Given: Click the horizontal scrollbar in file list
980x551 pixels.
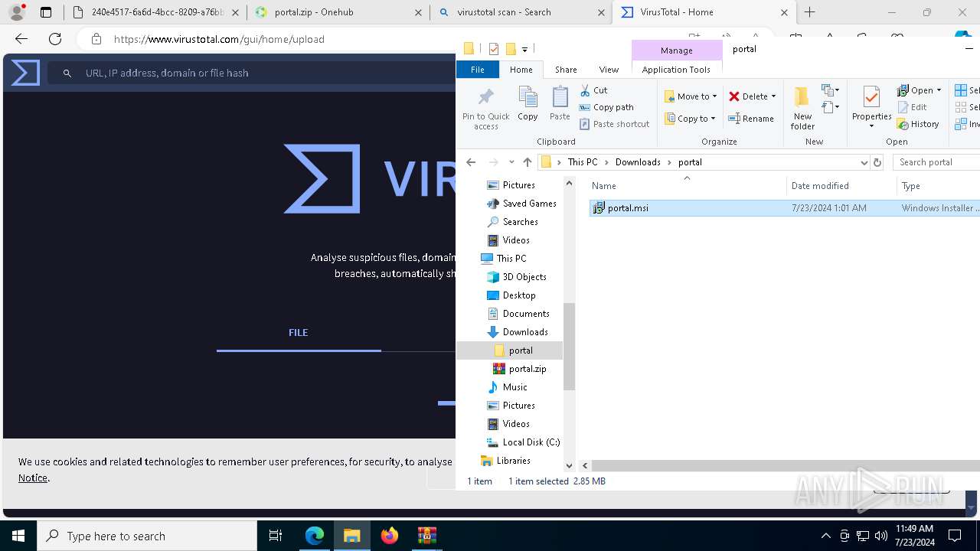Looking at the screenshot, I should (x=786, y=465).
